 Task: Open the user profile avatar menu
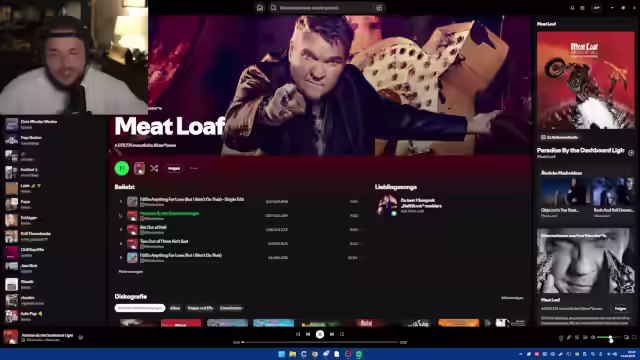pyautogui.click(x=596, y=8)
